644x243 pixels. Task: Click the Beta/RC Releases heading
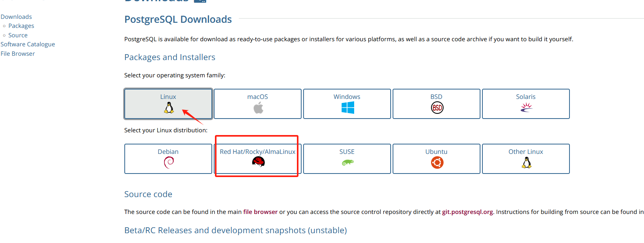236,230
